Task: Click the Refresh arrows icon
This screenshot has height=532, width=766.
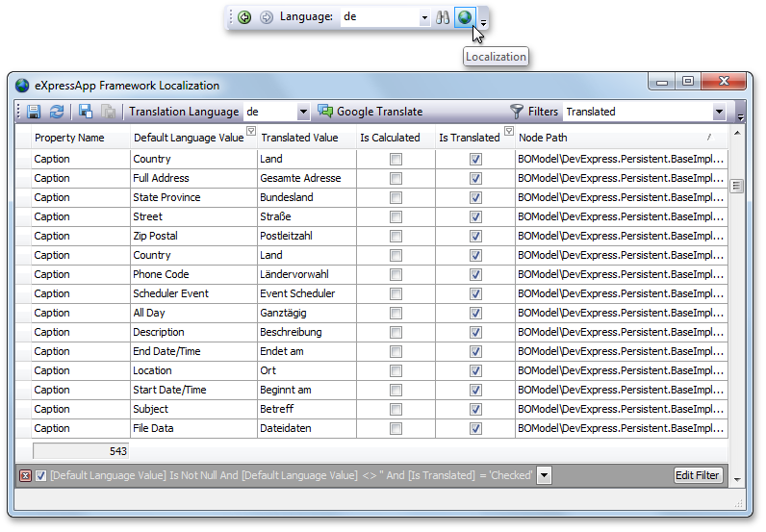Action: point(57,112)
